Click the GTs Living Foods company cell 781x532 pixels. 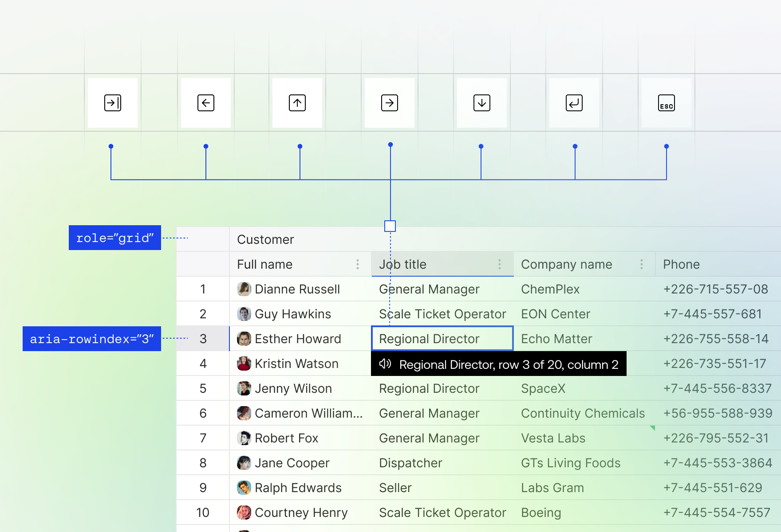coord(584,463)
